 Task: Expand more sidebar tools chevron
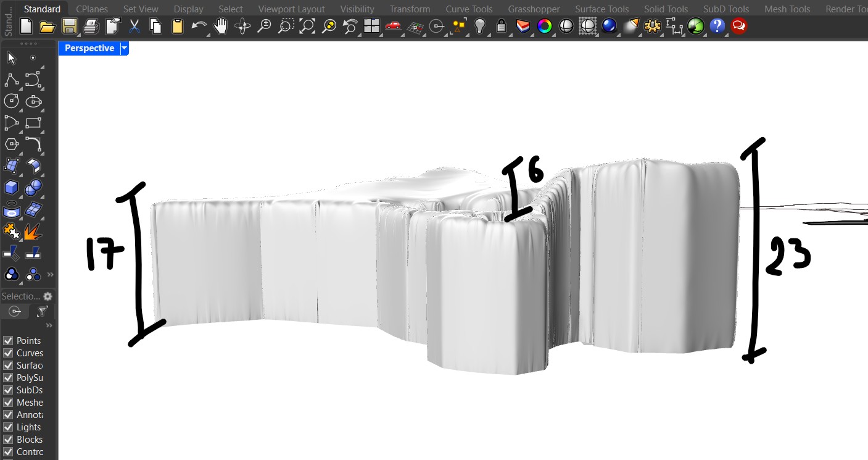[50, 274]
